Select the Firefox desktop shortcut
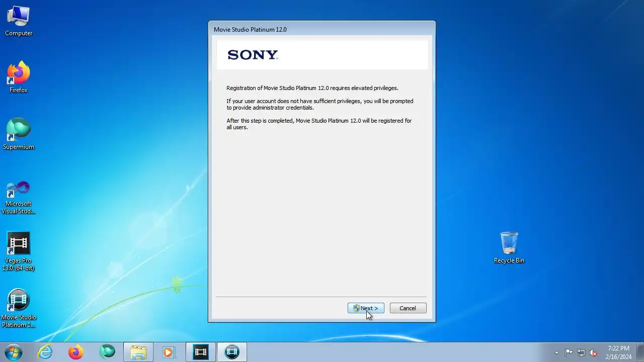This screenshot has width=644, height=362. 19,77
